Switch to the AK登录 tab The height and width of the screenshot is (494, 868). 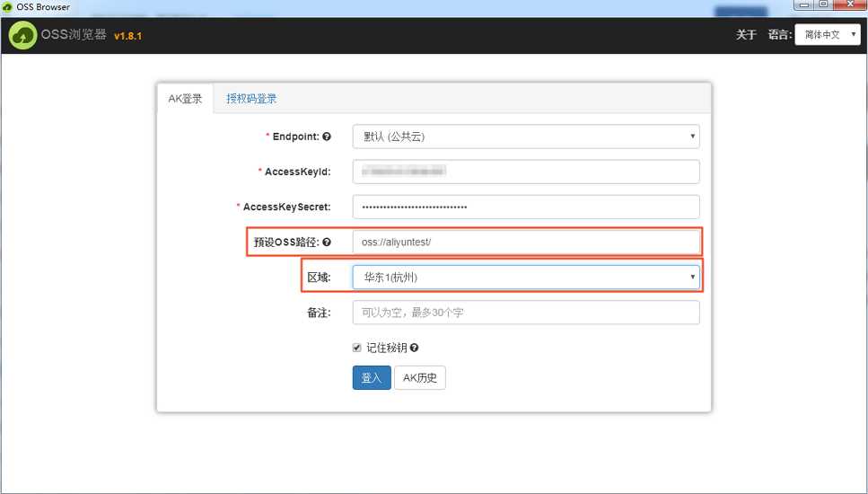click(185, 99)
